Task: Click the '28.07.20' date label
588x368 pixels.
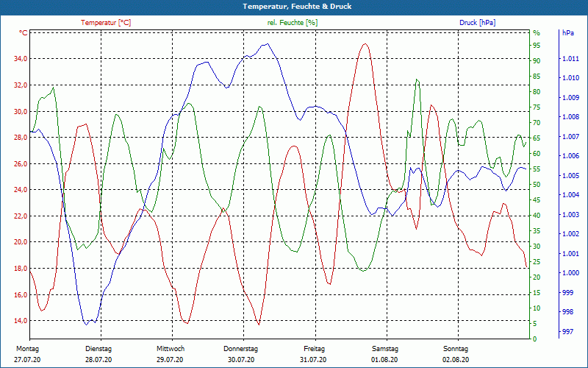Action: [98, 359]
